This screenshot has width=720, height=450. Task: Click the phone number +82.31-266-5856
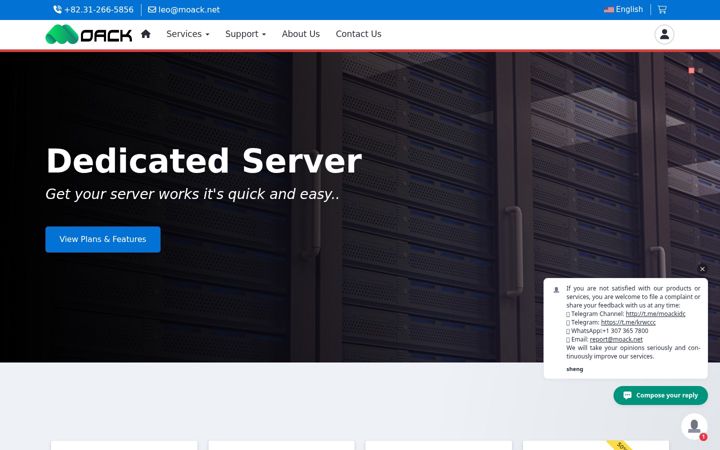click(93, 9)
